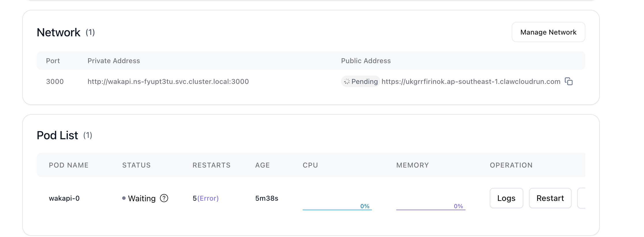Select the private address wakapi.ns-fyupt3tu text

pos(168,82)
